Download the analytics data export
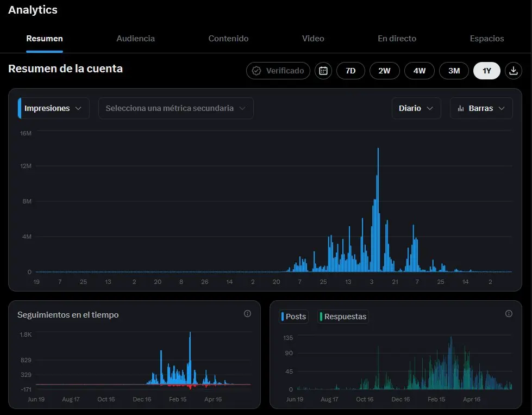 pyautogui.click(x=514, y=71)
